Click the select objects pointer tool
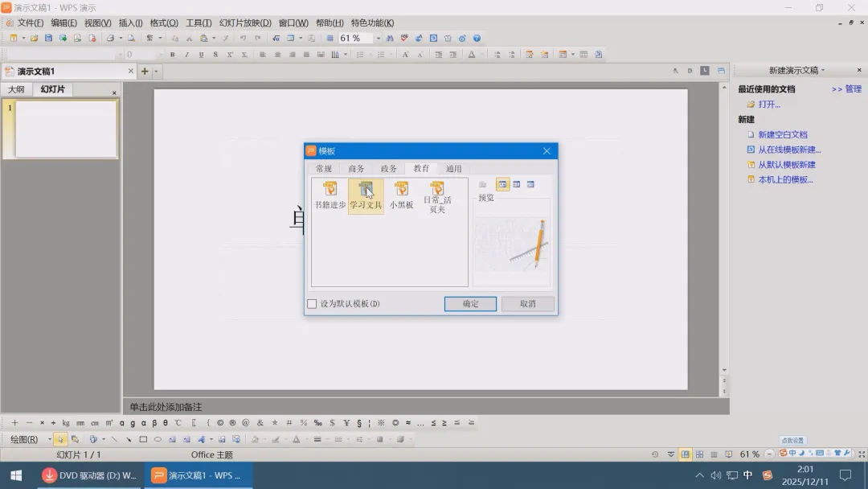 (x=59, y=439)
